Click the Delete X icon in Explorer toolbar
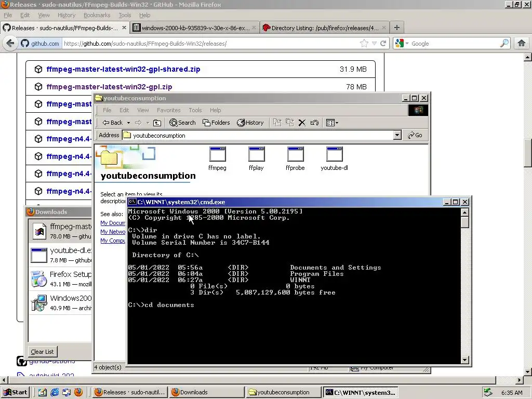 point(302,123)
